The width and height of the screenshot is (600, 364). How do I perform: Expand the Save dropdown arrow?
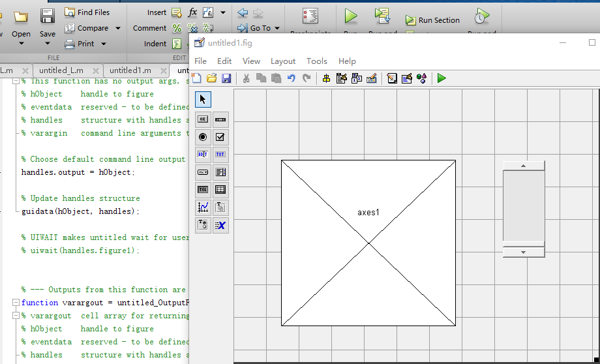pos(48,44)
